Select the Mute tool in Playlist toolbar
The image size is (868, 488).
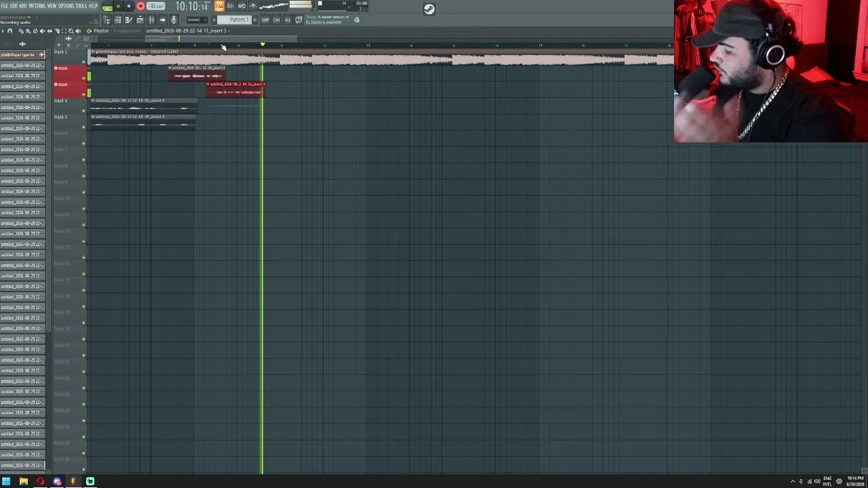[x=42, y=31]
